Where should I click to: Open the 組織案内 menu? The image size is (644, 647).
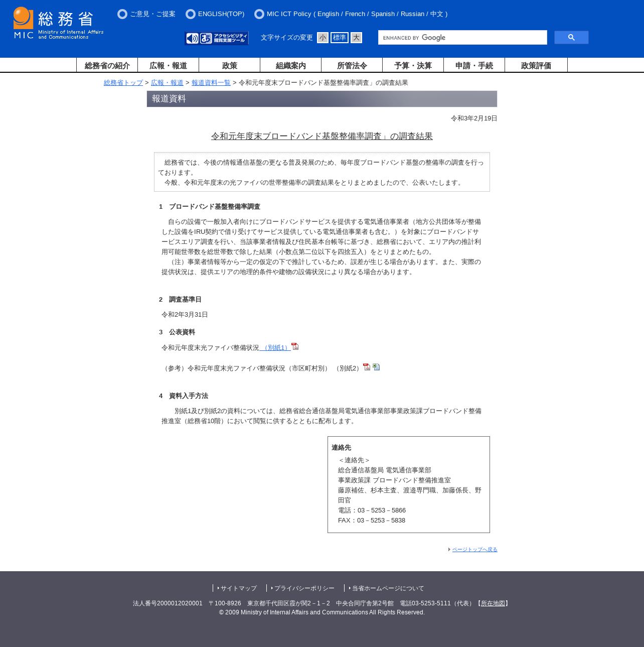pyautogui.click(x=291, y=65)
